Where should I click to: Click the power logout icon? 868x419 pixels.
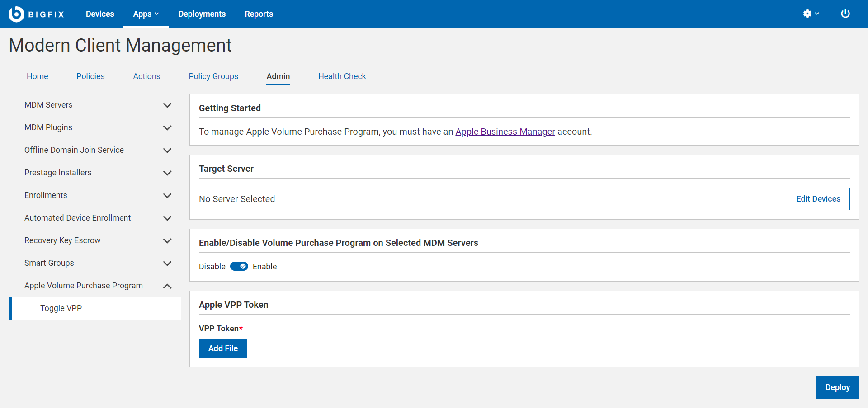click(845, 14)
